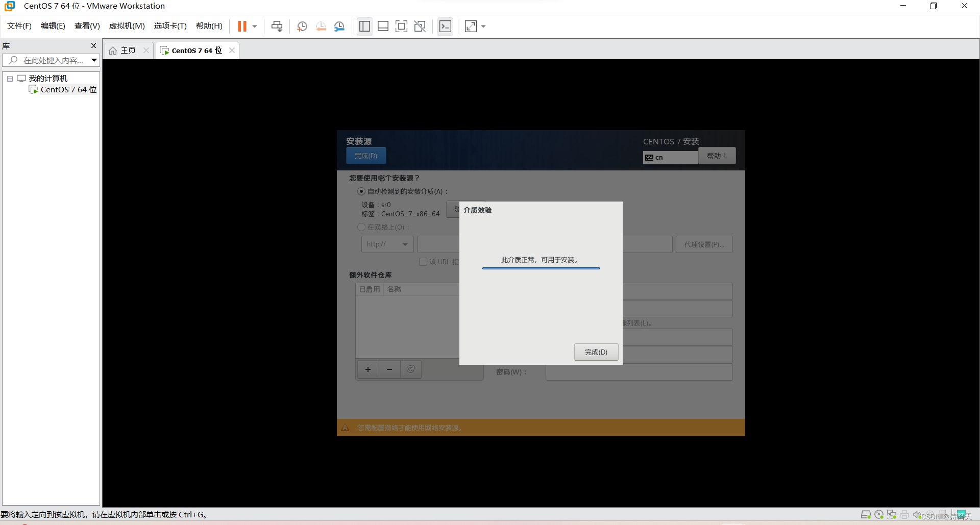980x525 pixels.
Task: Click the remove repository minus button
Action: click(389, 369)
